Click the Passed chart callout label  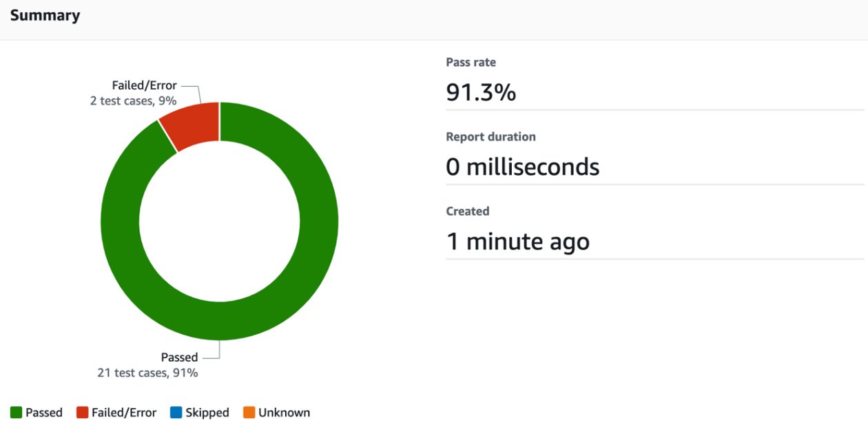tap(179, 358)
